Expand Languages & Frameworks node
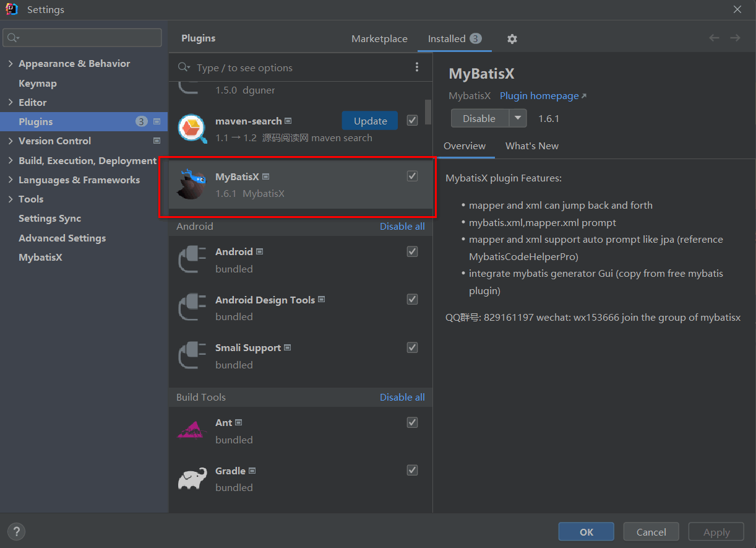This screenshot has height=548, width=756. pos(11,180)
